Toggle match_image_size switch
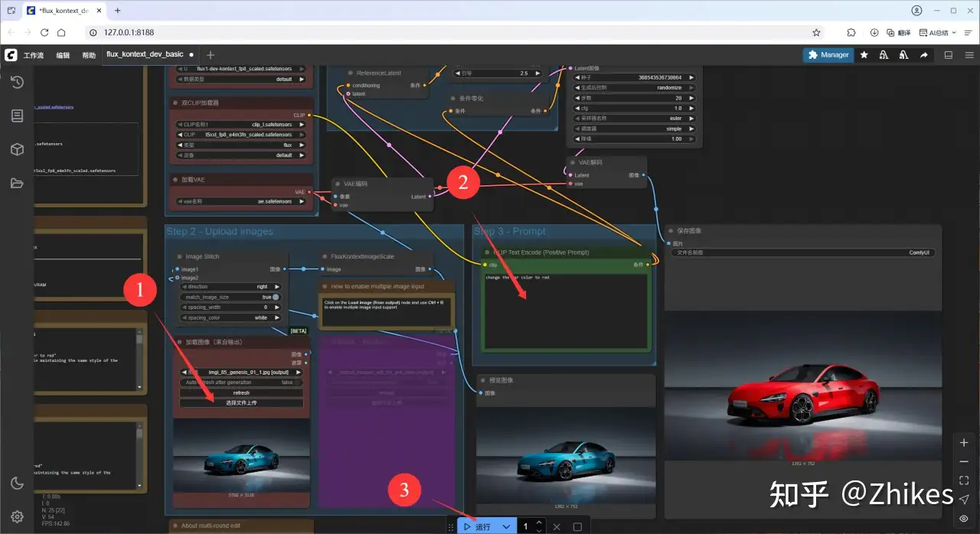The width and height of the screenshot is (980, 534). coord(230,297)
